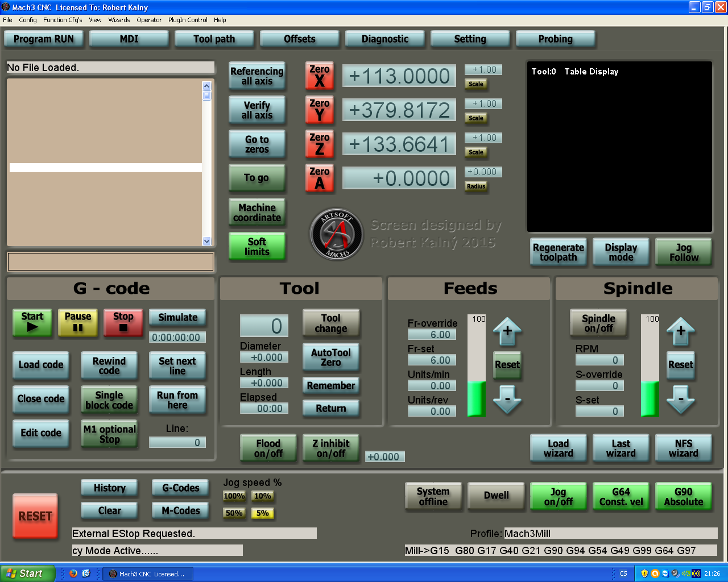Click the Zero X axis button
Viewport: 728px width, 582px height.
click(x=319, y=76)
